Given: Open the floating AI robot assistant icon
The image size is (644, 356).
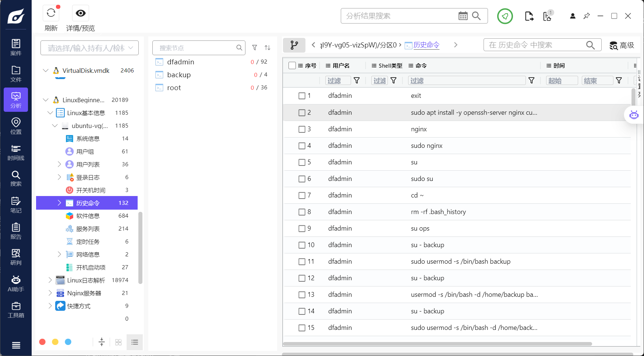Looking at the screenshot, I should (x=634, y=115).
